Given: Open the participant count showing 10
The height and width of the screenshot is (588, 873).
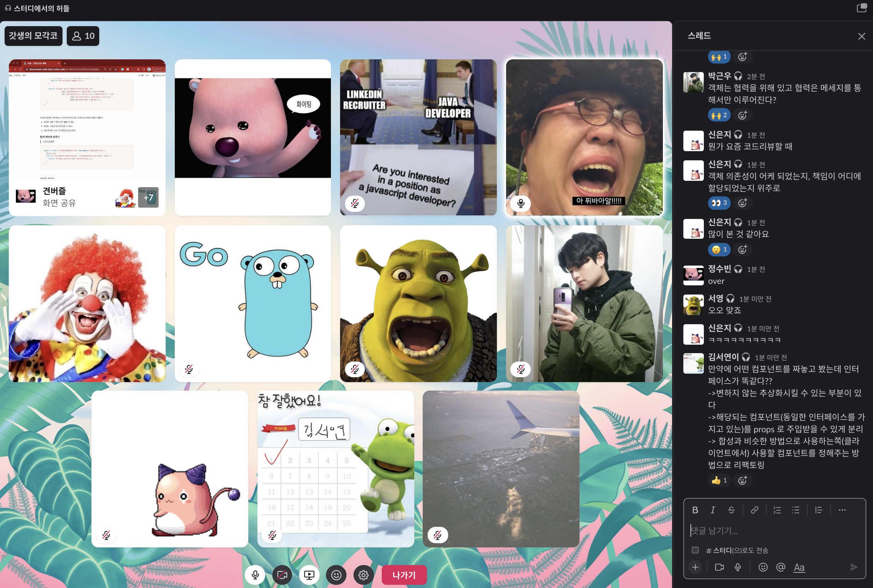Looking at the screenshot, I should [83, 36].
